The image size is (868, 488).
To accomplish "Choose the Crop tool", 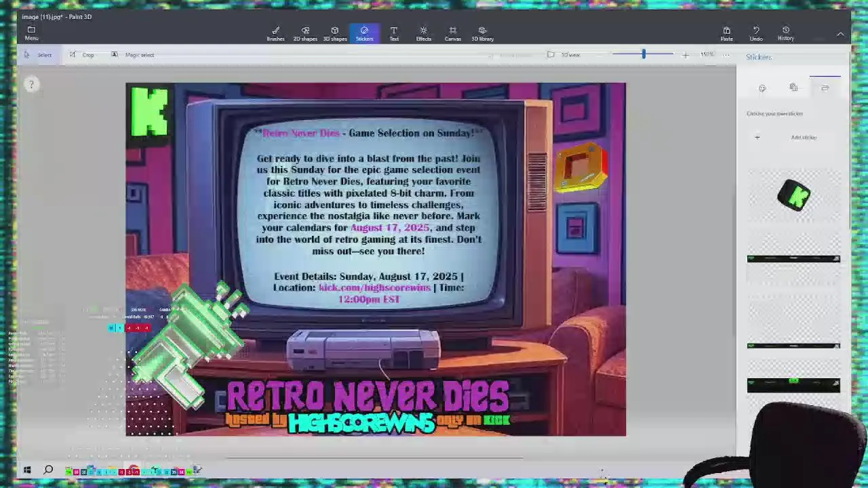I will pos(82,55).
